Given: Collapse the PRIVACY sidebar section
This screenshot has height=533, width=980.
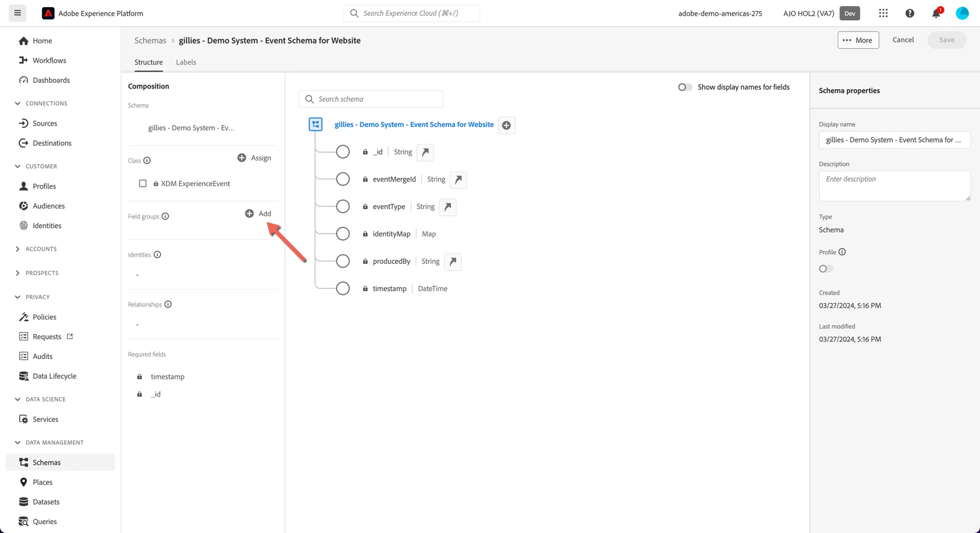Looking at the screenshot, I should pyautogui.click(x=17, y=297).
